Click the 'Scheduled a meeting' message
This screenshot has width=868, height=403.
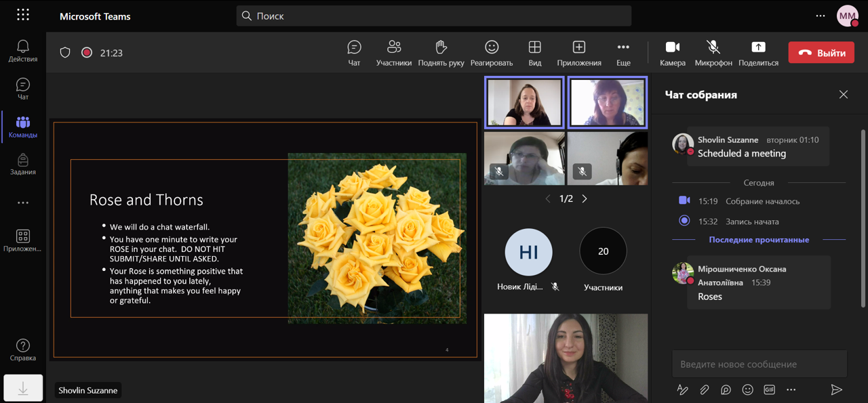pos(742,154)
